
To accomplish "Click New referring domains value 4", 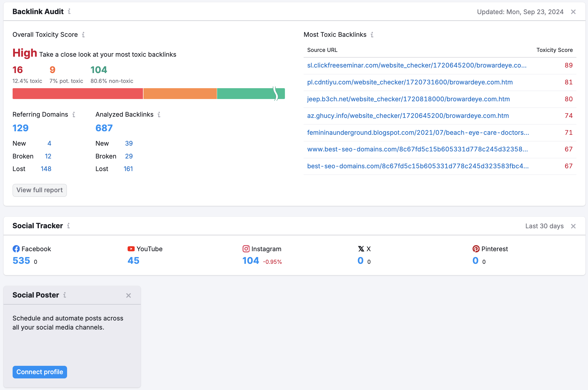I will (x=49, y=144).
